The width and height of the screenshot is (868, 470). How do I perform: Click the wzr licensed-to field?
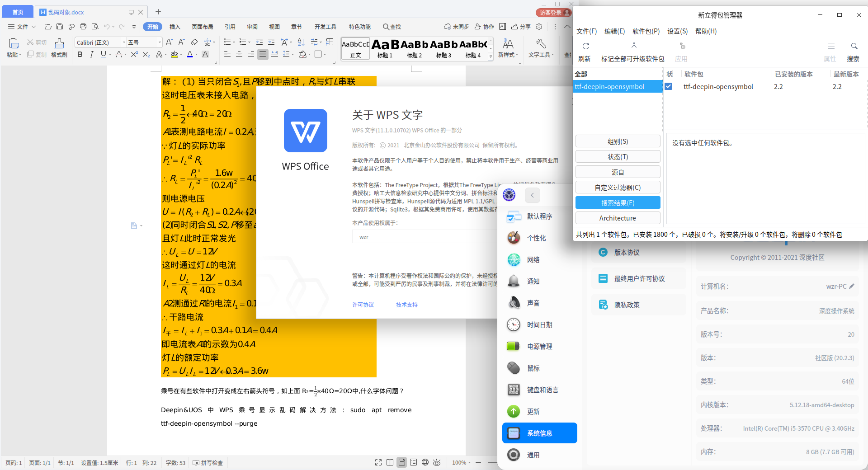pyautogui.click(x=425, y=237)
